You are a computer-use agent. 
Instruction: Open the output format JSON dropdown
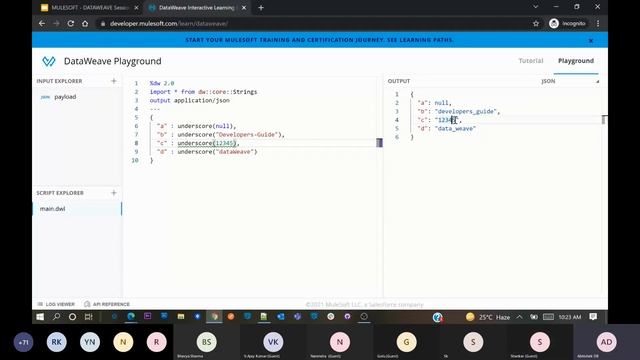[x=570, y=81]
